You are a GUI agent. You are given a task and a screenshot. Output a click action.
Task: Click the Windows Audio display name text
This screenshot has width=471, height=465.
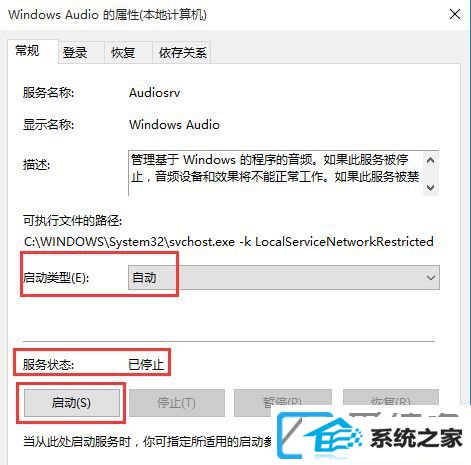174,125
